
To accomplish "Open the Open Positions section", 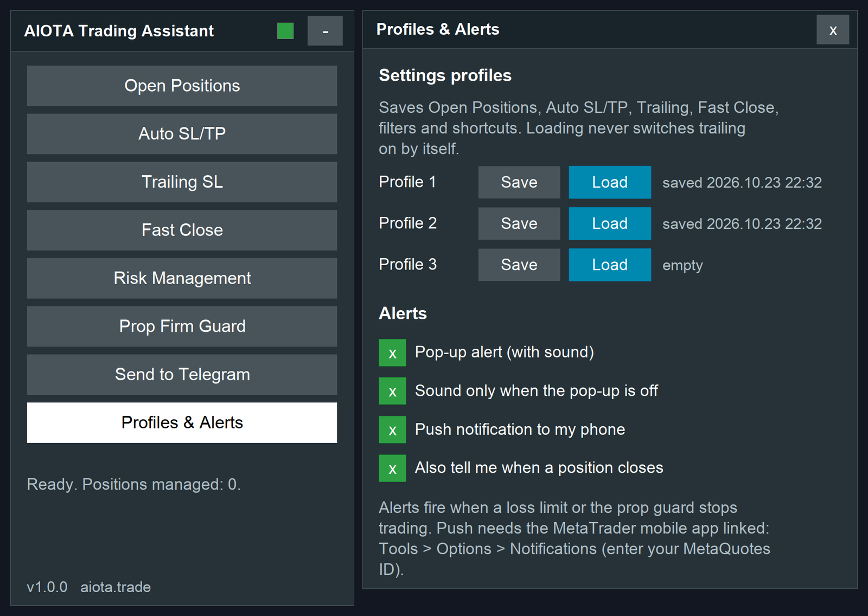I will [x=182, y=86].
